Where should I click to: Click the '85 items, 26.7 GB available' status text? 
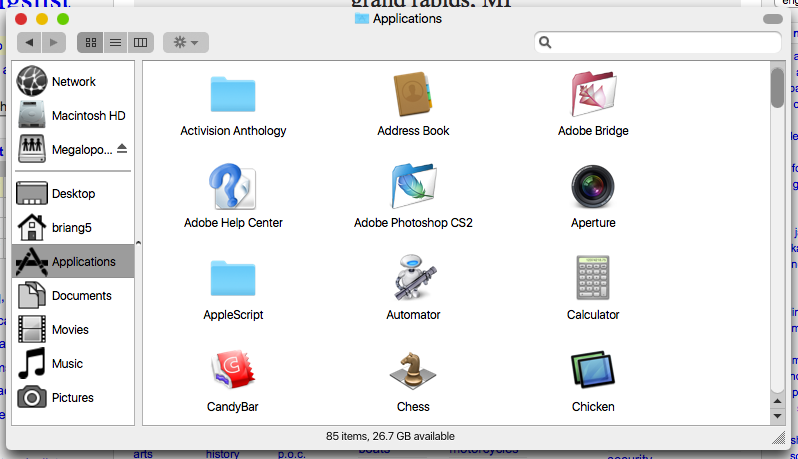click(390, 436)
